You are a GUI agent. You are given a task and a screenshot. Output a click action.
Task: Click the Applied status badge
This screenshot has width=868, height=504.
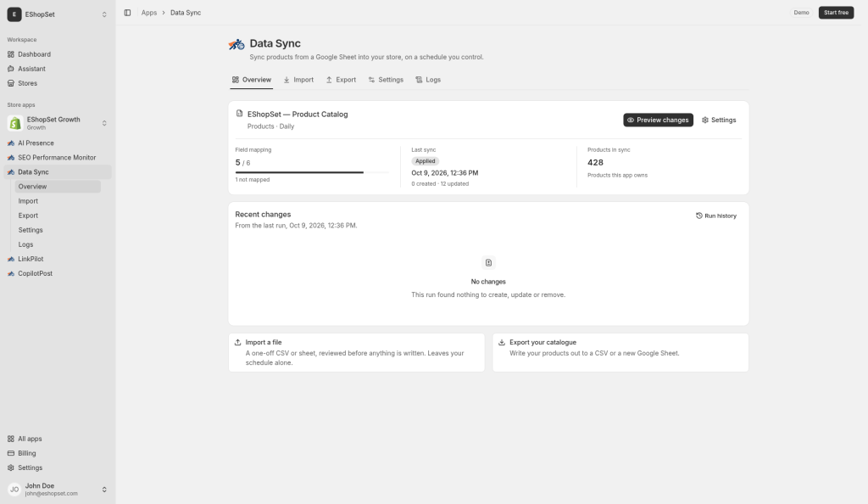pos(426,161)
